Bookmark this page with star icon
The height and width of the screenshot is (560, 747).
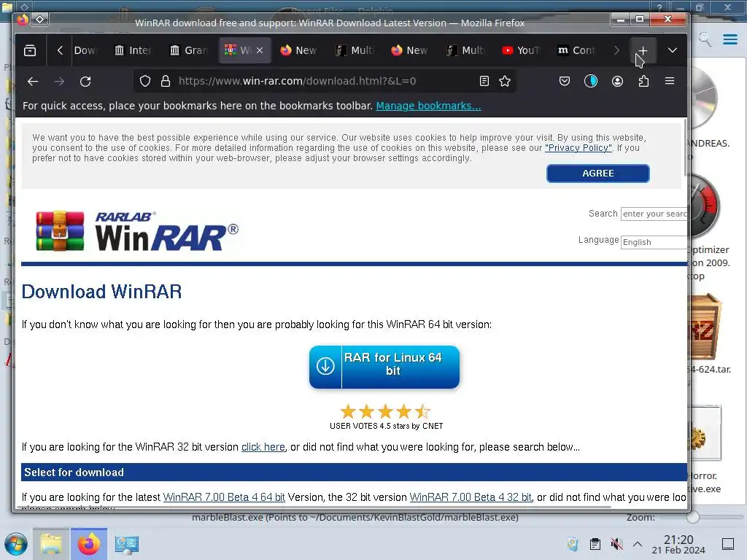[505, 82]
